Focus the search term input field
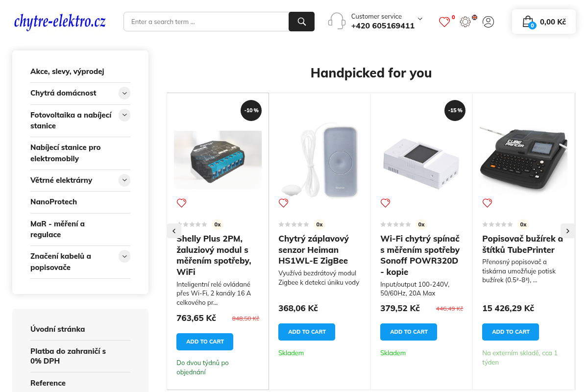 [x=206, y=22]
